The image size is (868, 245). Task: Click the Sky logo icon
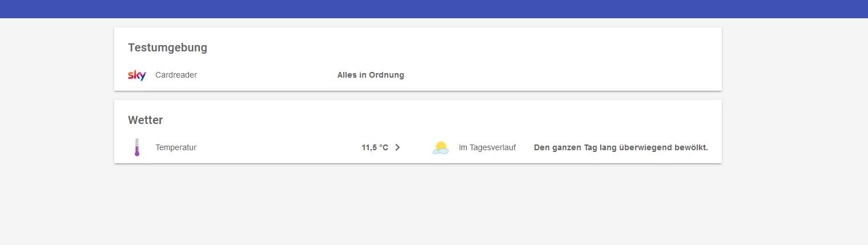(x=137, y=75)
